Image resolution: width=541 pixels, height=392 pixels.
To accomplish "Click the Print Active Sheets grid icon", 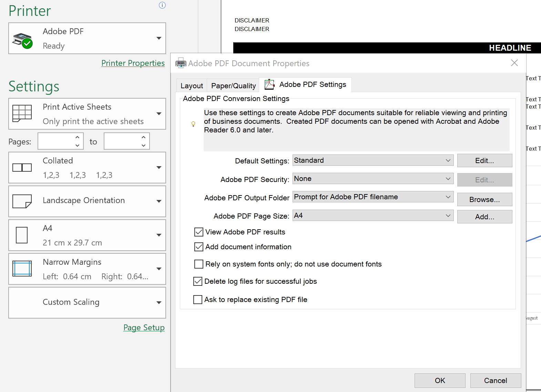I will click(22, 113).
